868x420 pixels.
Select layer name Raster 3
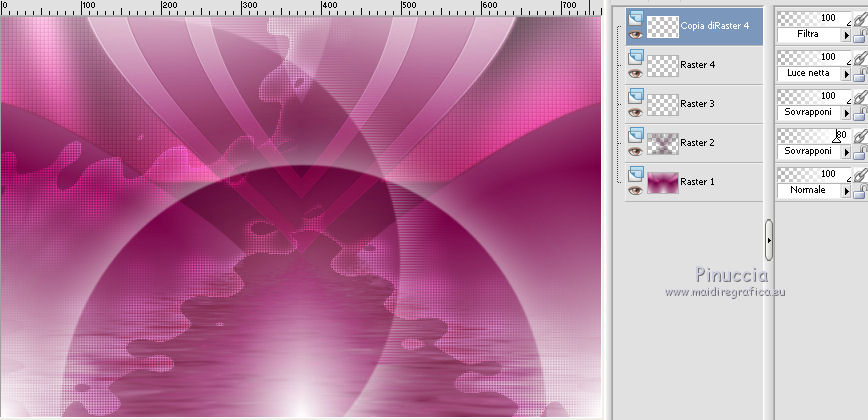click(x=698, y=103)
